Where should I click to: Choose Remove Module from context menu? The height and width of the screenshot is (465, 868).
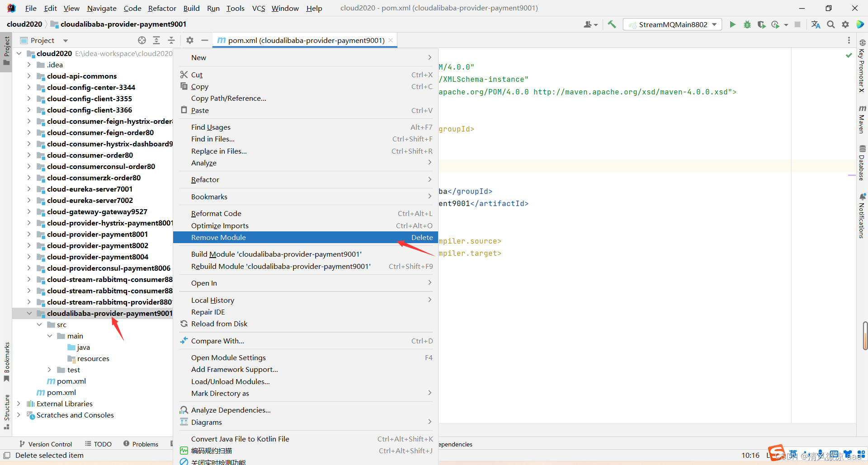[x=306, y=237]
